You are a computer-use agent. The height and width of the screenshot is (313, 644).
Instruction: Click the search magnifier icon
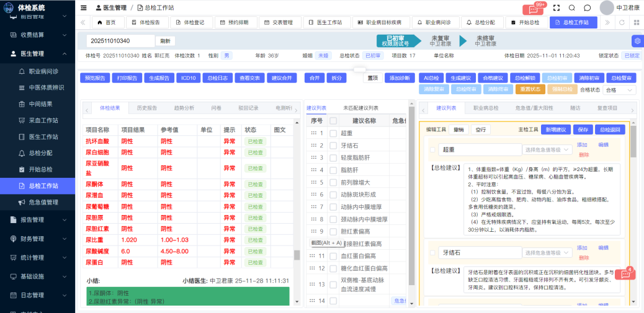[571, 7]
